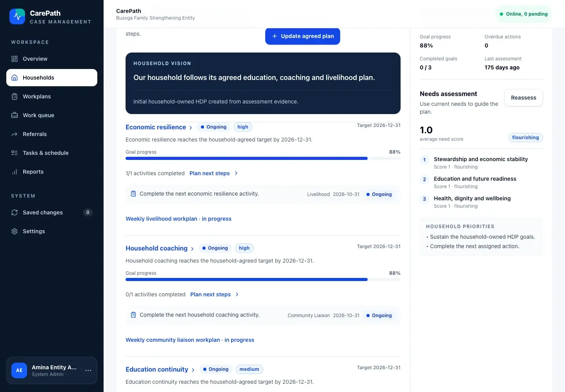Click the Education continuity goal title
Viewport: 565px width, 392px height.
[157, 369]
